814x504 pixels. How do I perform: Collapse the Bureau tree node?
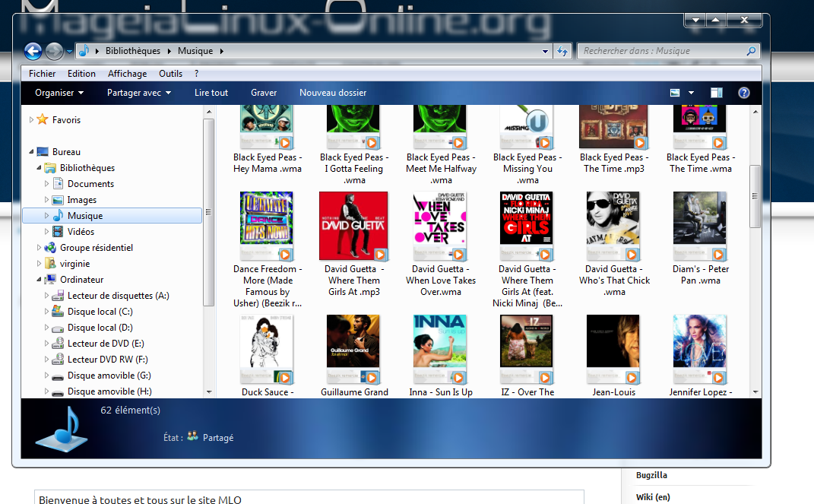[31, 152]
